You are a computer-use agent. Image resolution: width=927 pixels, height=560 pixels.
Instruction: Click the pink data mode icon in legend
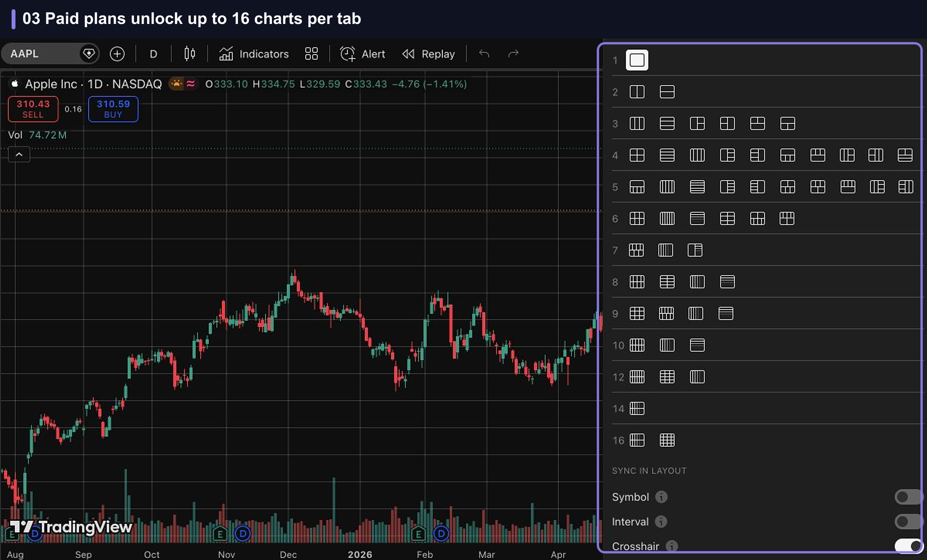pos(190,83)
